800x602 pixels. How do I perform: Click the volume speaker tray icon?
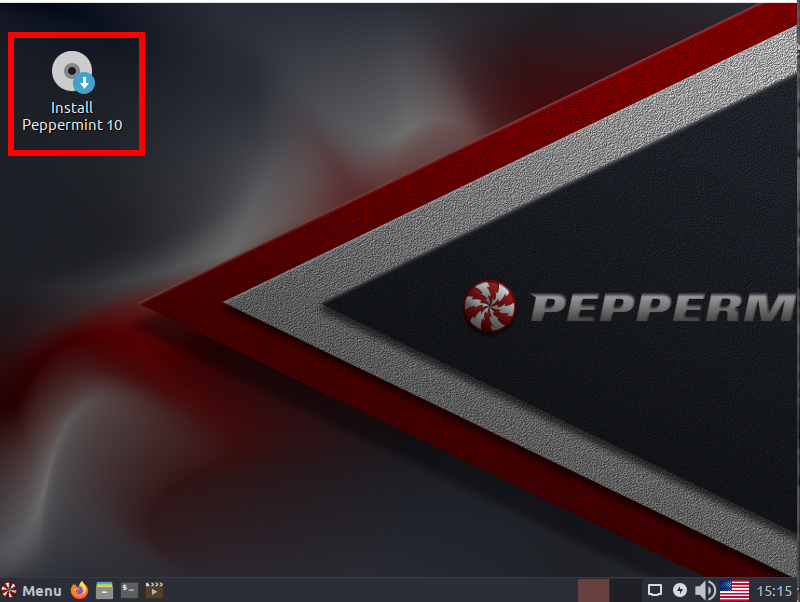(x=705, y=591)
